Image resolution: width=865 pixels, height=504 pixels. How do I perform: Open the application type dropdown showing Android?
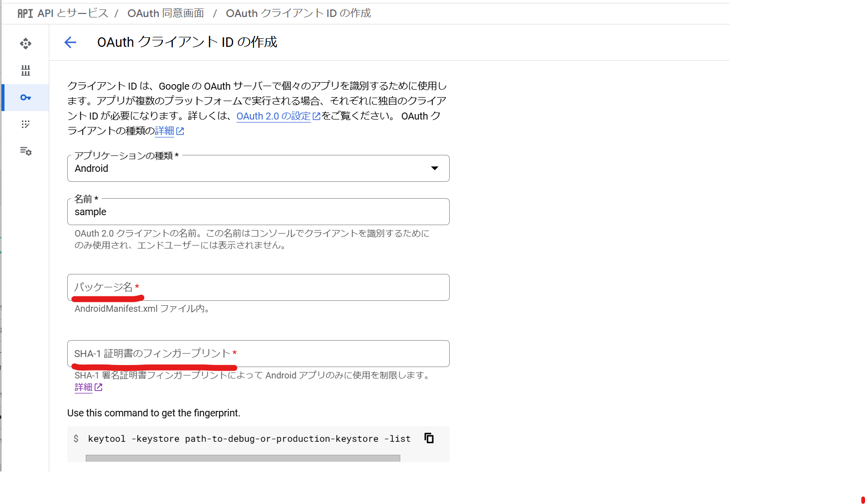tap(258, 168)
